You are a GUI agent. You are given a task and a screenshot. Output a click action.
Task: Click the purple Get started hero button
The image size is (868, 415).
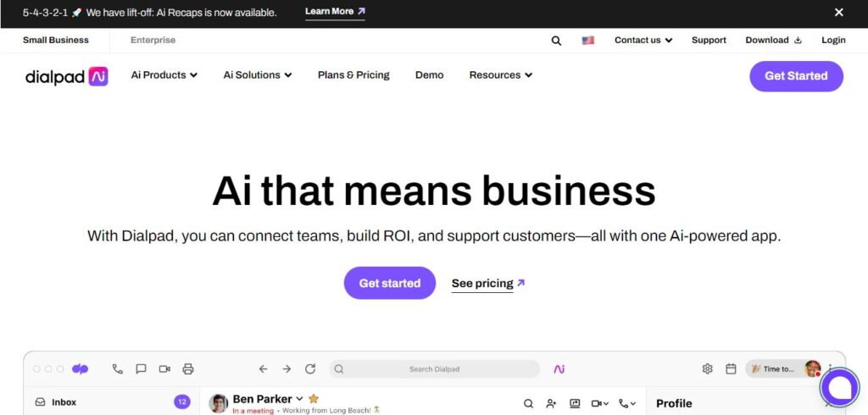point(389,283)
